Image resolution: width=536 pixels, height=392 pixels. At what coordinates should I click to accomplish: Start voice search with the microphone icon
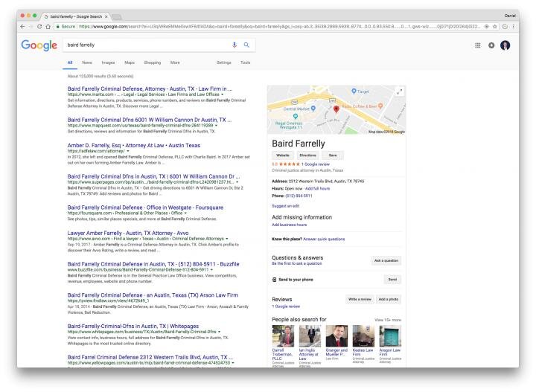click(234, 45)
